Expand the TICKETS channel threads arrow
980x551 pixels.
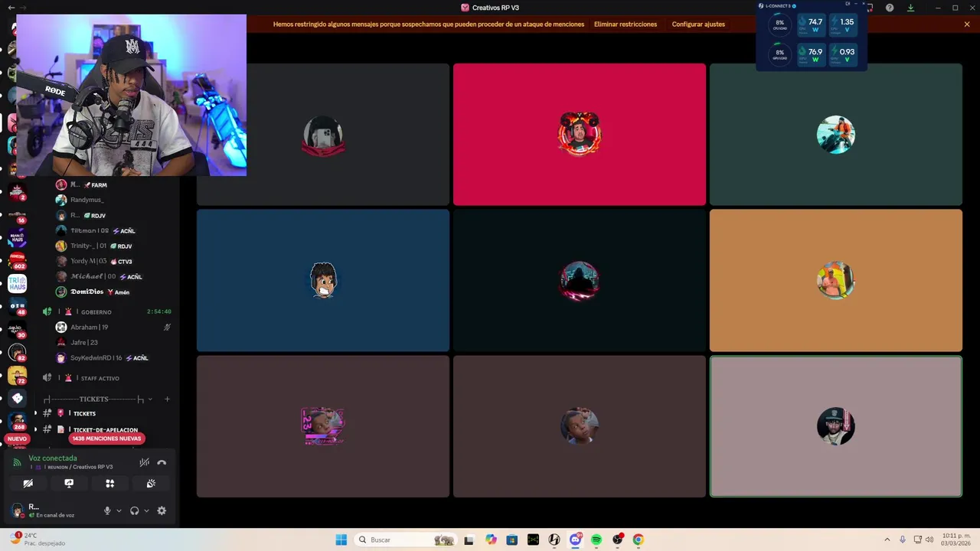point(35,413)
